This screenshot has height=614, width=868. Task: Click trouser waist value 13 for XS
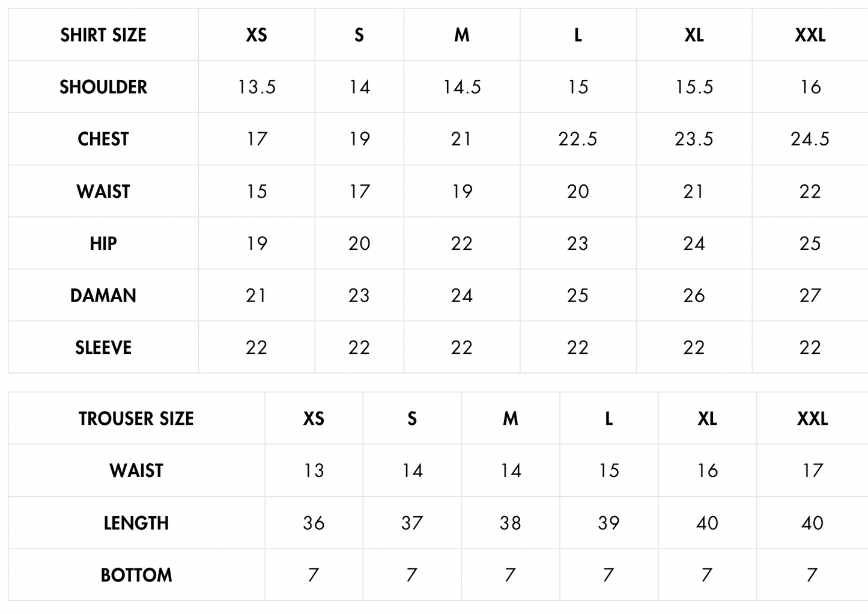click(x=314, y=470)
